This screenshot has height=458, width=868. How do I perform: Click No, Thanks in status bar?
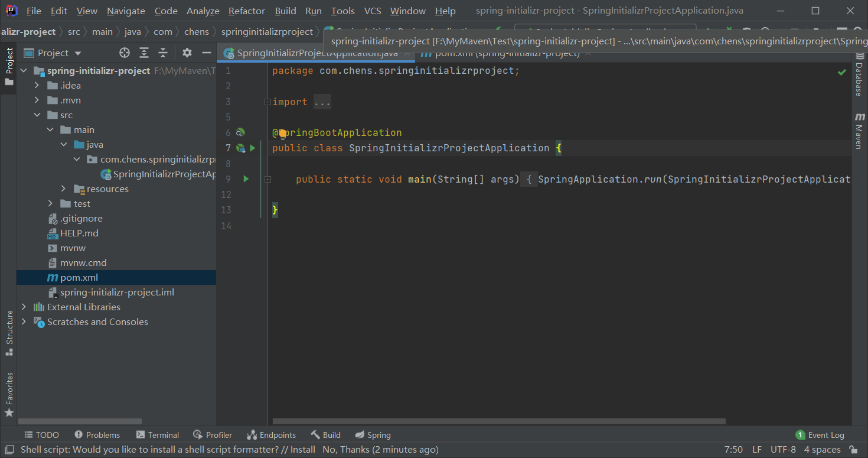pyautogui.click(x=346, y=450)
